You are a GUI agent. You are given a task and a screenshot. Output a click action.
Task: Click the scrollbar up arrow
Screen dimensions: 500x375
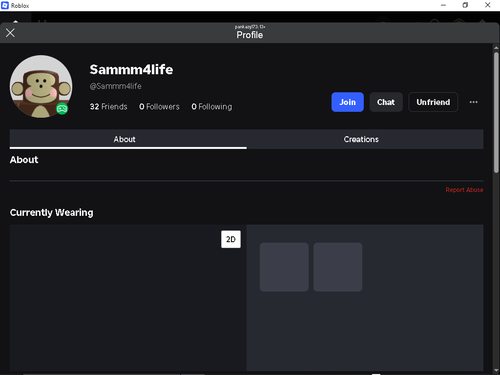(496, 48)
